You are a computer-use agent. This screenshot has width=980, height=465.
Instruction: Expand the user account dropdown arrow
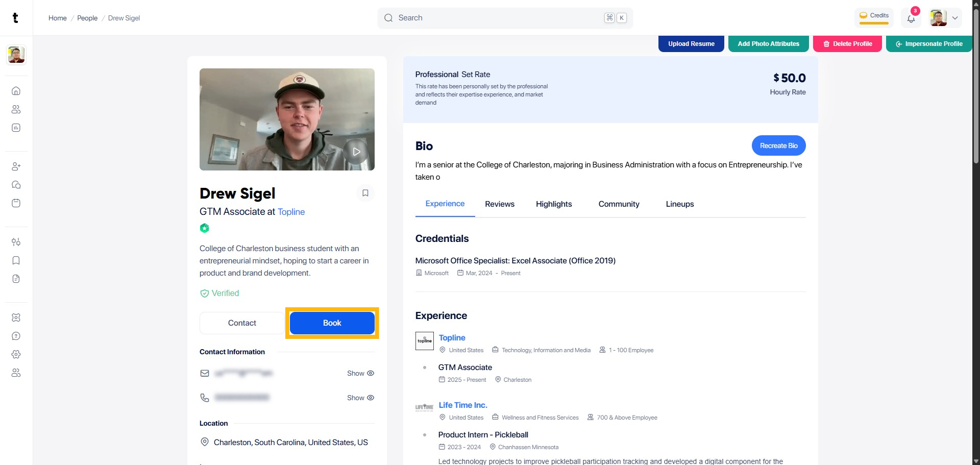click(955, 18)
